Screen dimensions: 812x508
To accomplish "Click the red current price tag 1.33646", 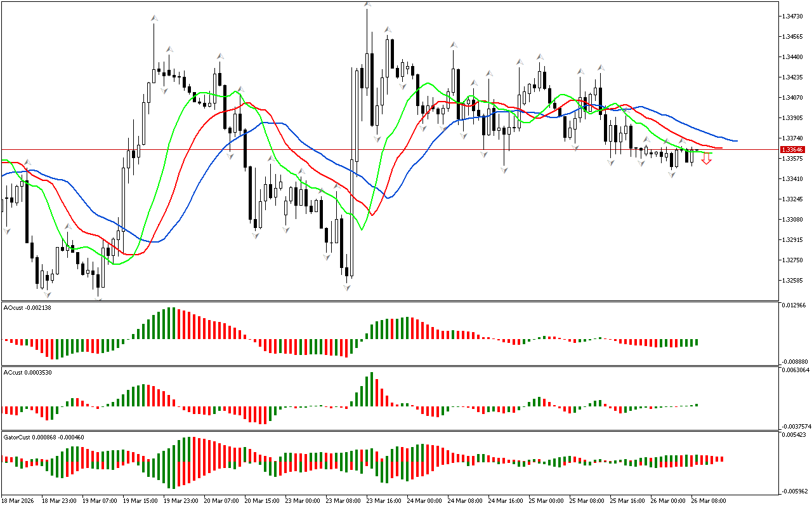I will click(x=794, y=150).
